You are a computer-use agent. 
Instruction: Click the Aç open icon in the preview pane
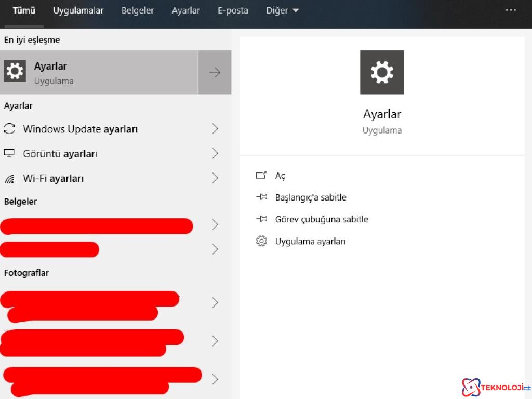tap(262, 175)
